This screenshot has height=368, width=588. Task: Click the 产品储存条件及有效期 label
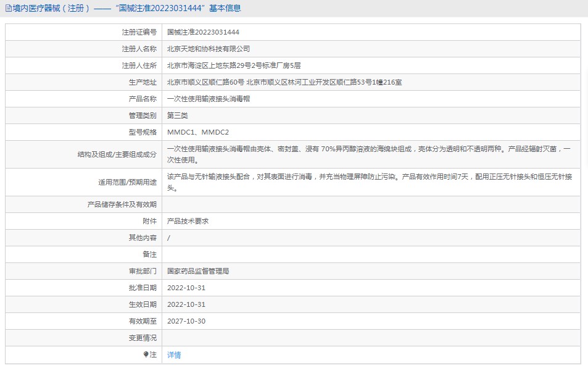tap(122, 205)
